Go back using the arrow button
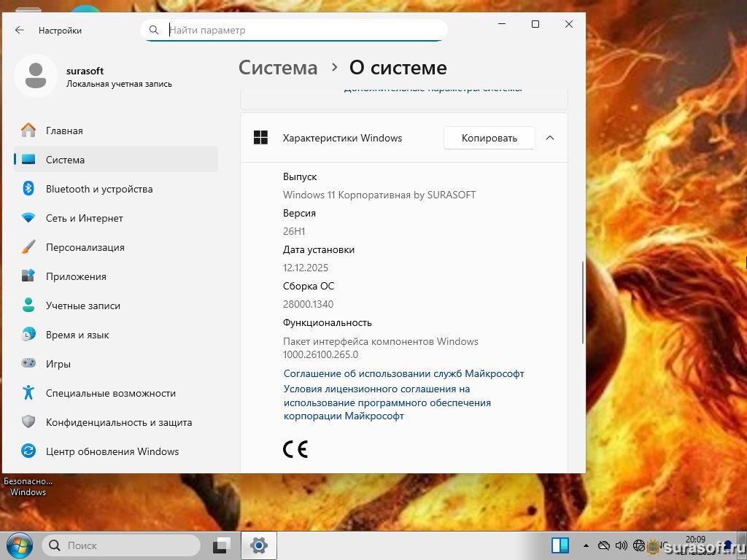This screenshot has height=560, width=747. [x=20, y=30]
